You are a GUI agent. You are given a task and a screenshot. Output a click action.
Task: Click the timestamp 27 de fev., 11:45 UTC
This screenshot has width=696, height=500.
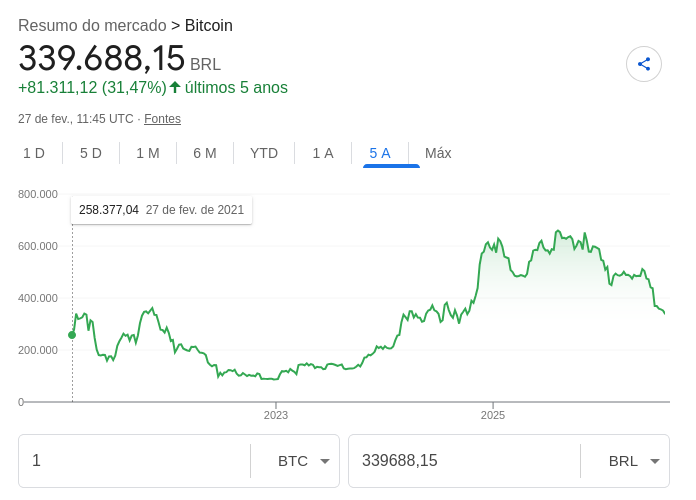[x=75, y=119]
